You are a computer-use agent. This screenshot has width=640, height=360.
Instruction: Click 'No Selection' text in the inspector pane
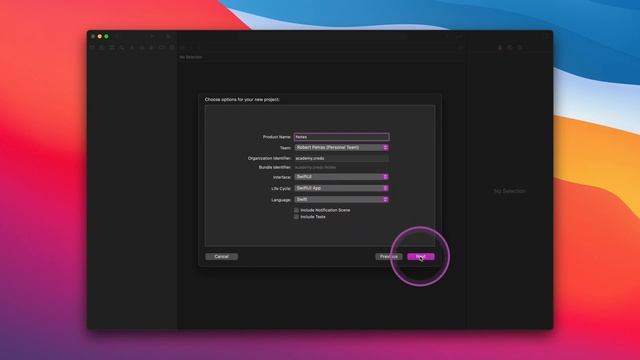(x=510, y=191)
